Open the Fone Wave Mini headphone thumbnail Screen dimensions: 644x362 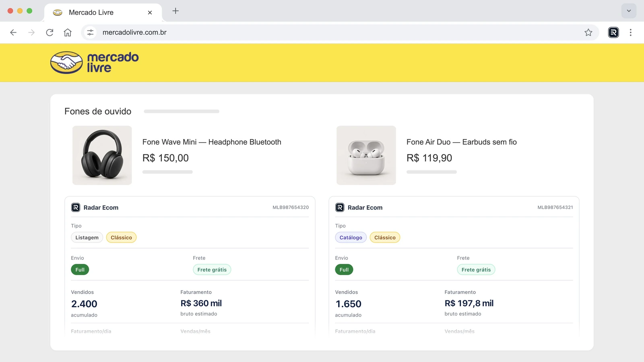click(x=102, y=155)
